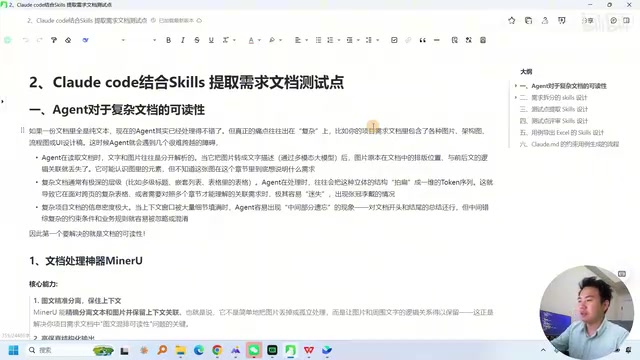Click the document title heading
This screenshot has width=640, height=360.
(187, 82)
